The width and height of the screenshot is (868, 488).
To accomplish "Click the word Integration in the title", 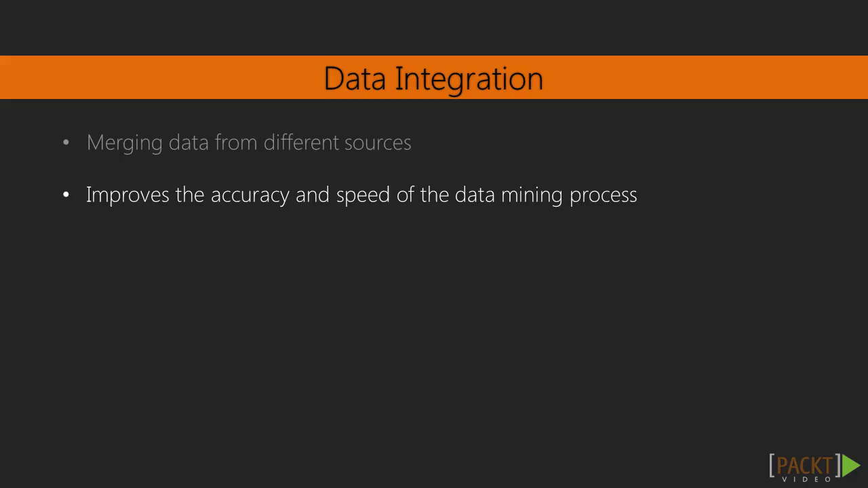I will (x=469, y=80).
